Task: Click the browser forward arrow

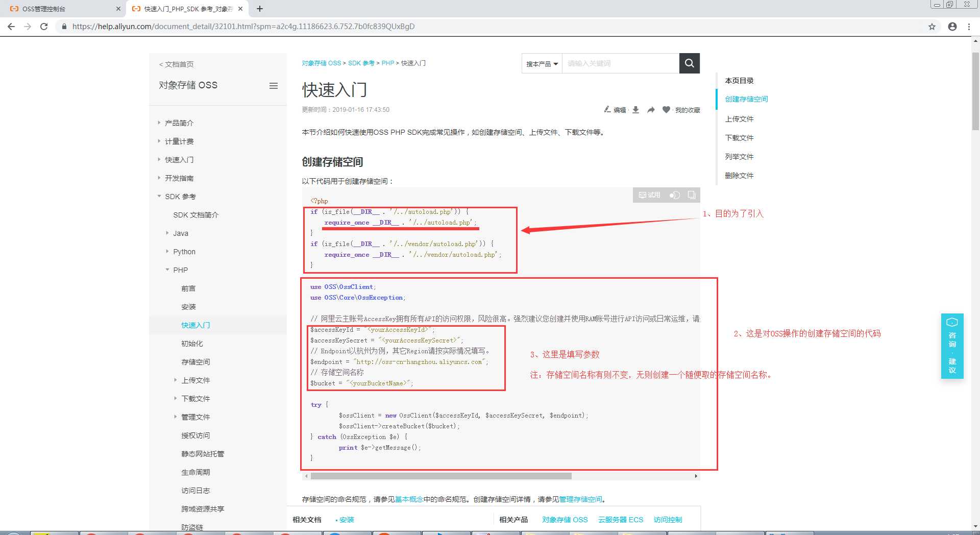Action: click(28, 27)
